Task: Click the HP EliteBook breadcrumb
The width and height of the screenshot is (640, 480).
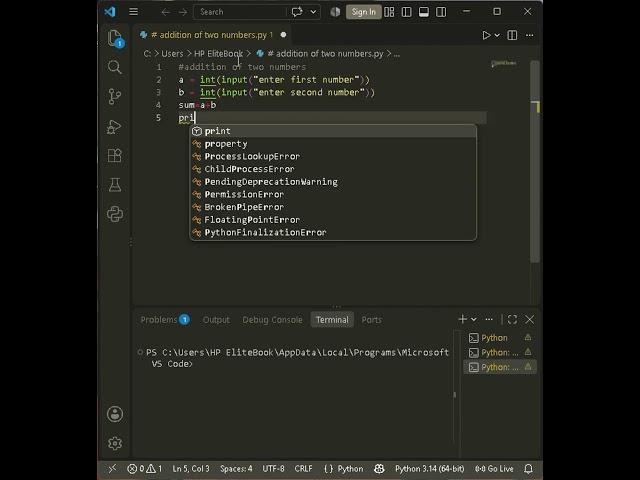Action: 218,53
